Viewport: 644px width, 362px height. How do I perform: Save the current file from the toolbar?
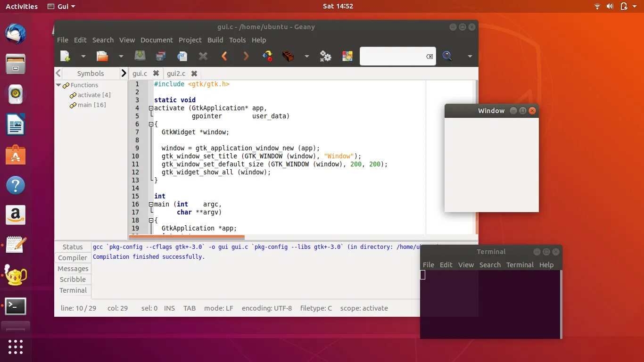[x=140, y=56]
